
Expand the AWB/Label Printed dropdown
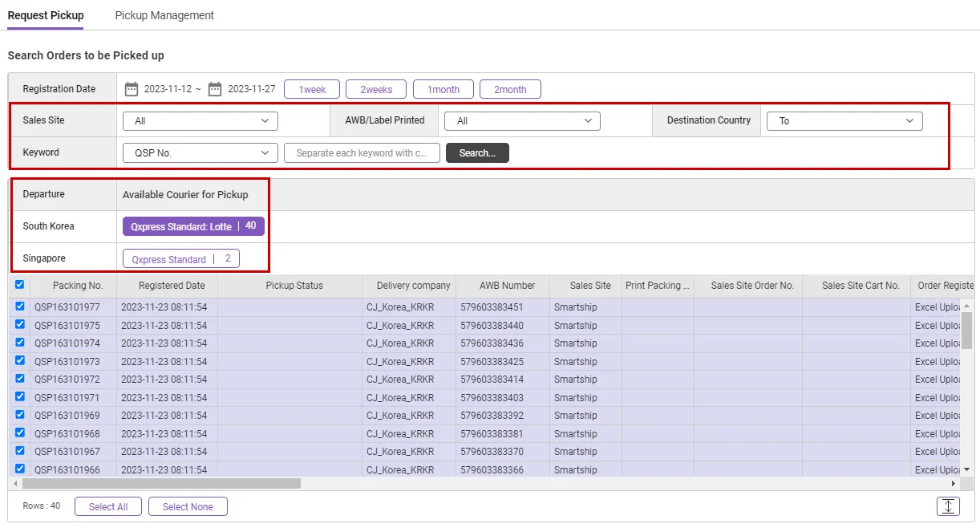(522, 121)
